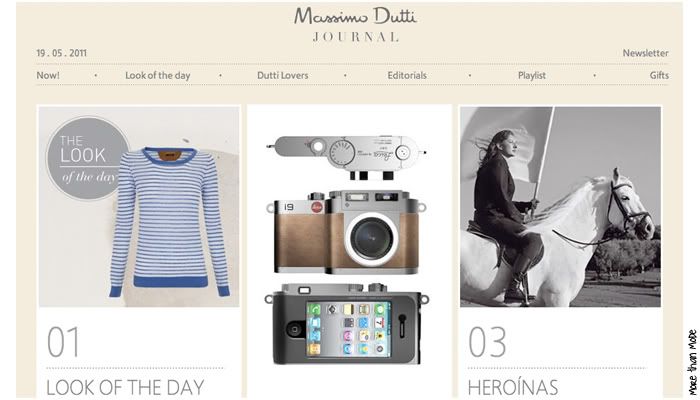Open the striped blue sweater image
Screen dimensions: 700x400
[169, 222]
